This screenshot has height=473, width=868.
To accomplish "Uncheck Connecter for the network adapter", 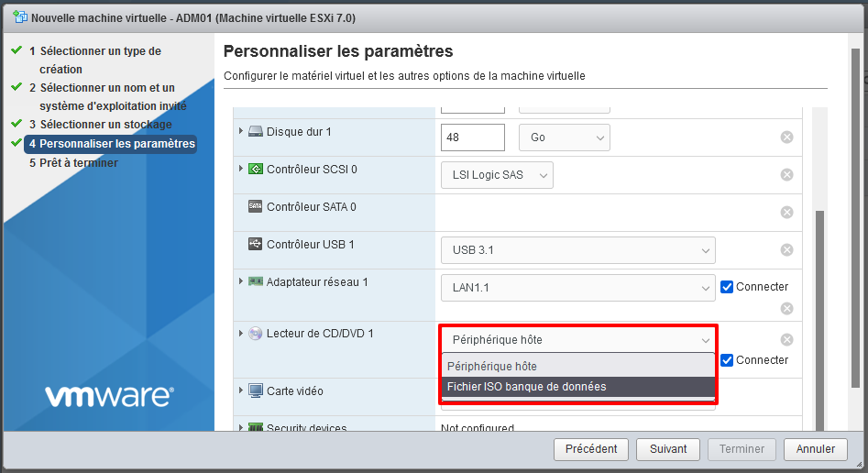I will coord(728,287).
